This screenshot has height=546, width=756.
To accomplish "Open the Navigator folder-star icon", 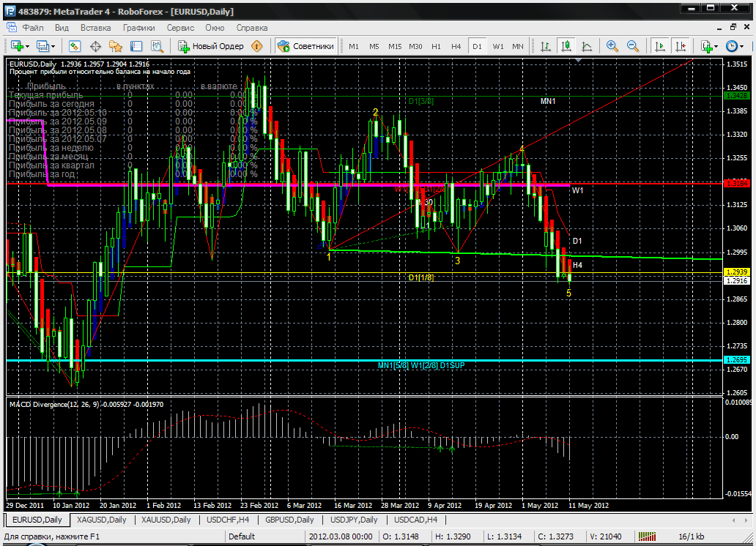I will point(115,46).
